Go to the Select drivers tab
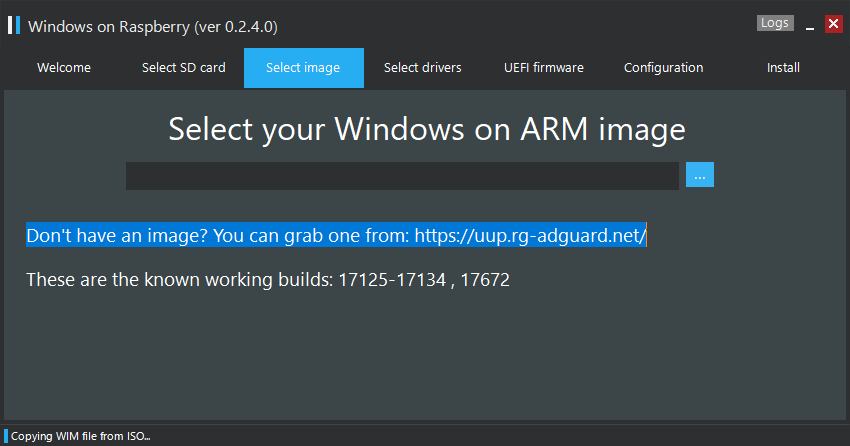This screenshot has height=446, width=850. click(423, 68)
